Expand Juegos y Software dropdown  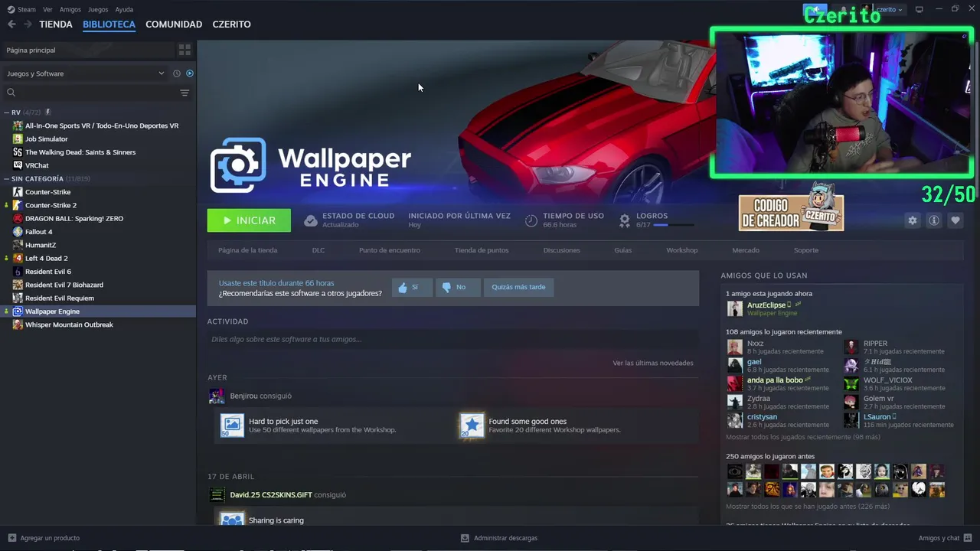tap(86, 73)
